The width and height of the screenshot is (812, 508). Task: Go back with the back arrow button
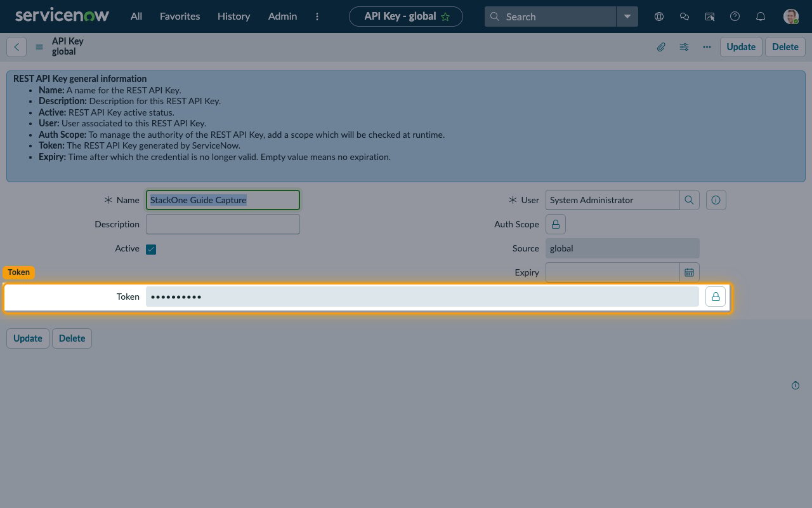coord(16,46)
